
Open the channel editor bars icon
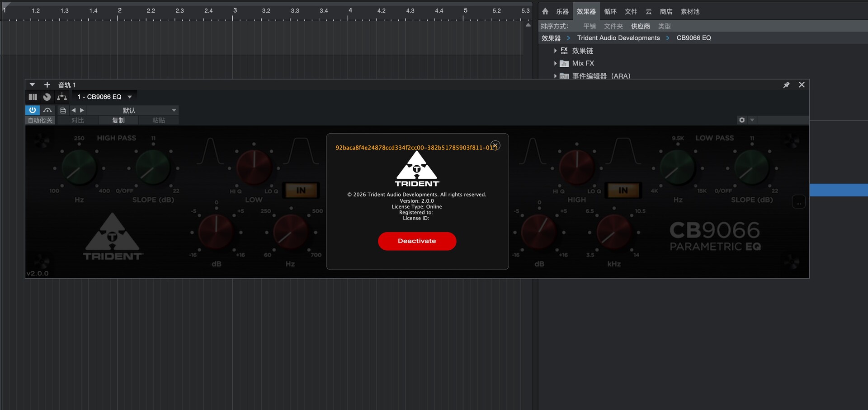[x=33, y=97]
